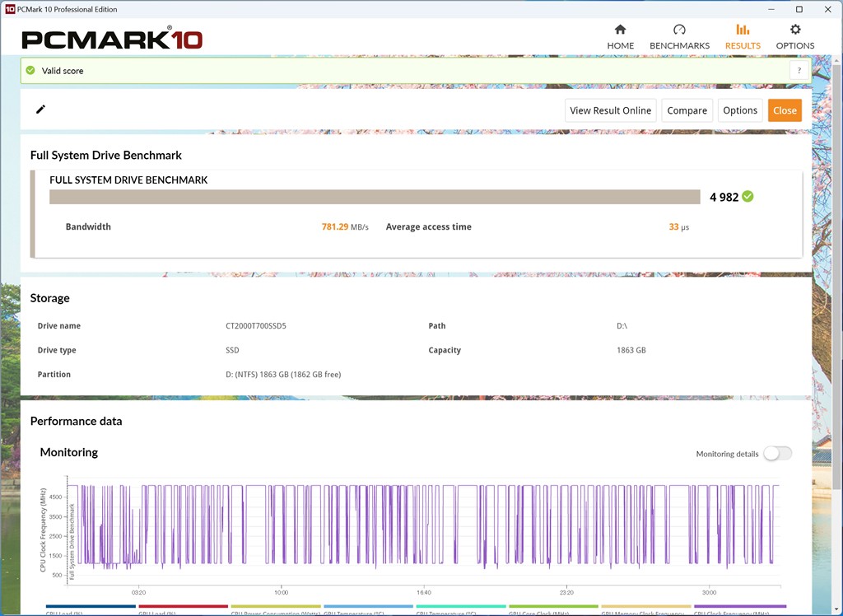843x616 pixels.
Task: Switch to the RESULTS section
Action: pos(743,36)
